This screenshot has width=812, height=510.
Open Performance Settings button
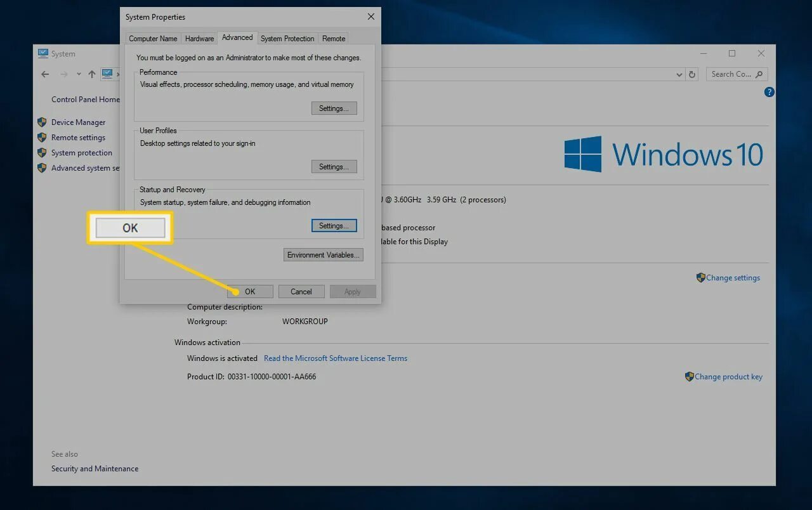pos(334,108)
